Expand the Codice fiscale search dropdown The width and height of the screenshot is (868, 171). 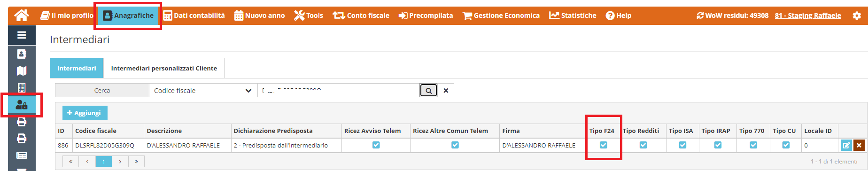point(203,91)
